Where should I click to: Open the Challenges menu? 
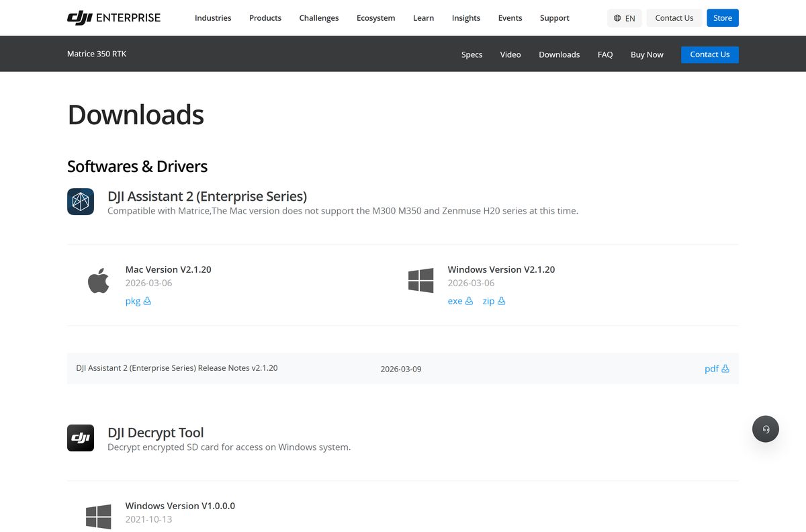pos(319,18)
